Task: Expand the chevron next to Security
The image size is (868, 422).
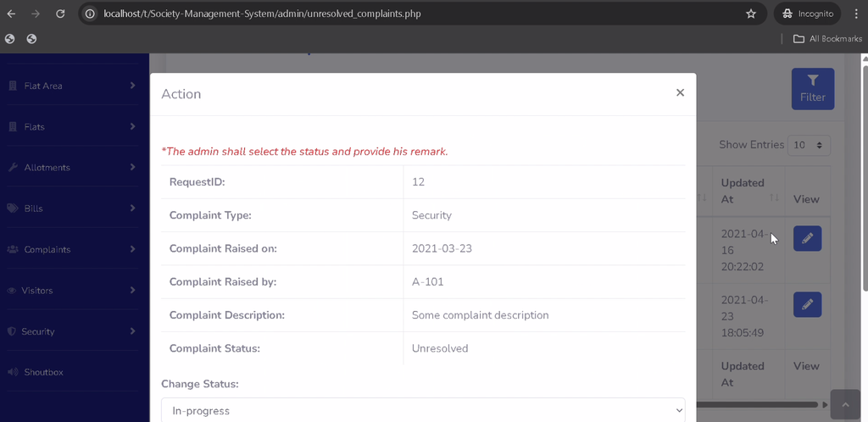Action: 133,330
